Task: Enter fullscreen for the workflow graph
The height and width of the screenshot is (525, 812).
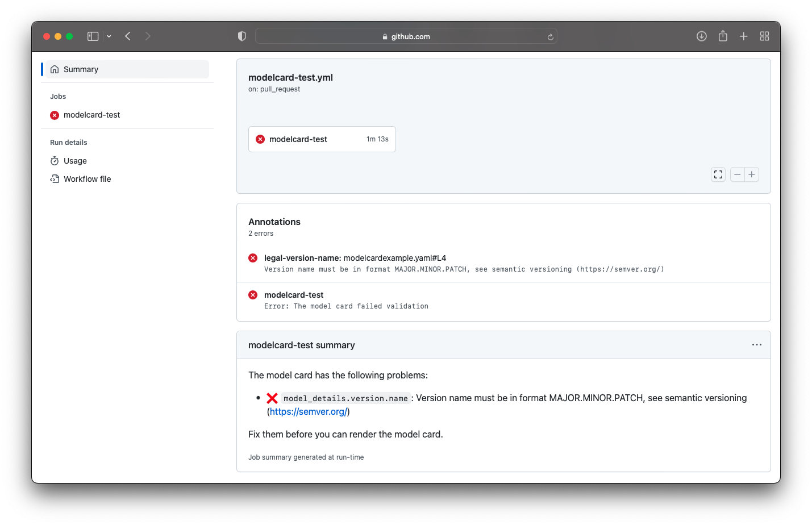Action: coord(718,174)
